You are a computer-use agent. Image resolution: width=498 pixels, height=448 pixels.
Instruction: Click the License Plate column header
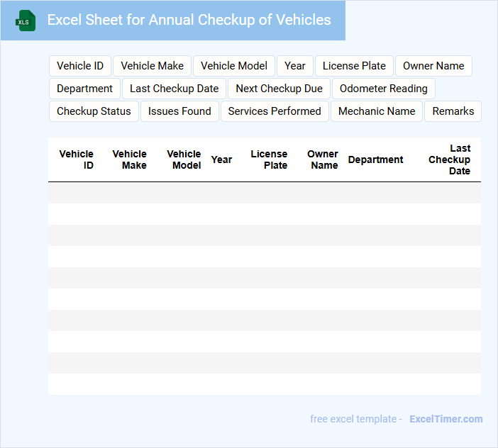[269, 159]
